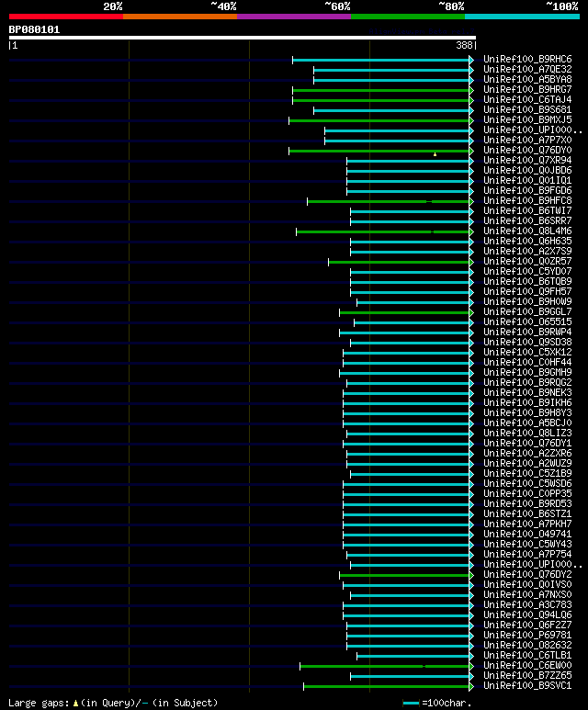Open hit UniRef100_Q6FZZ7
Image resolution: width=588 pixels, height=710 pixels.
click(x=527, y=625)
